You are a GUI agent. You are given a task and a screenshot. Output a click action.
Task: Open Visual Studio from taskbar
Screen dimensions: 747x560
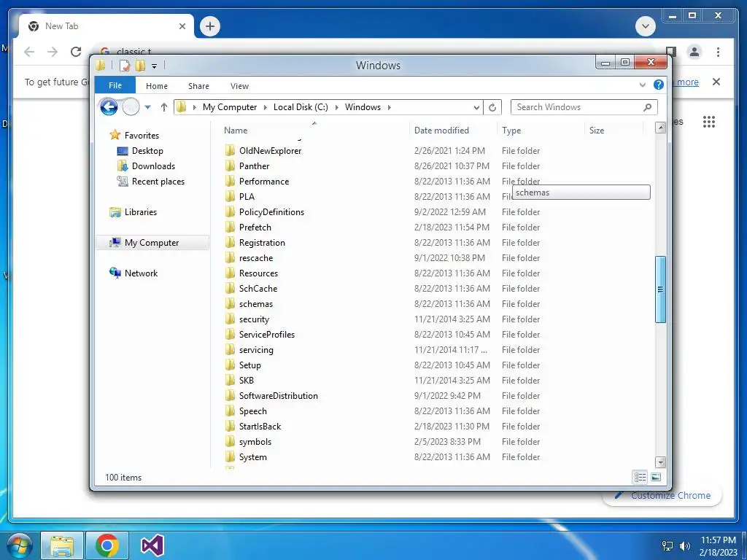click(x=152, y=545)
